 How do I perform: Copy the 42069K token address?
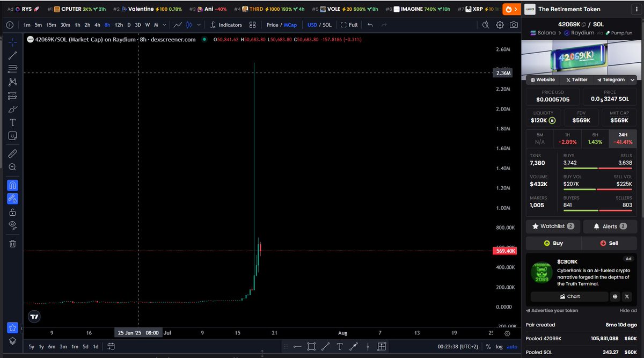pos(583,24)
